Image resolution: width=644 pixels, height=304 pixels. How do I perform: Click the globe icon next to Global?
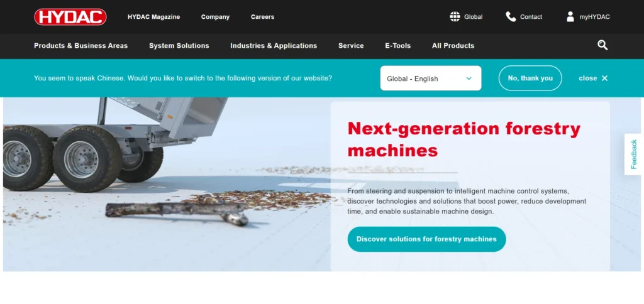coord(455,17)
